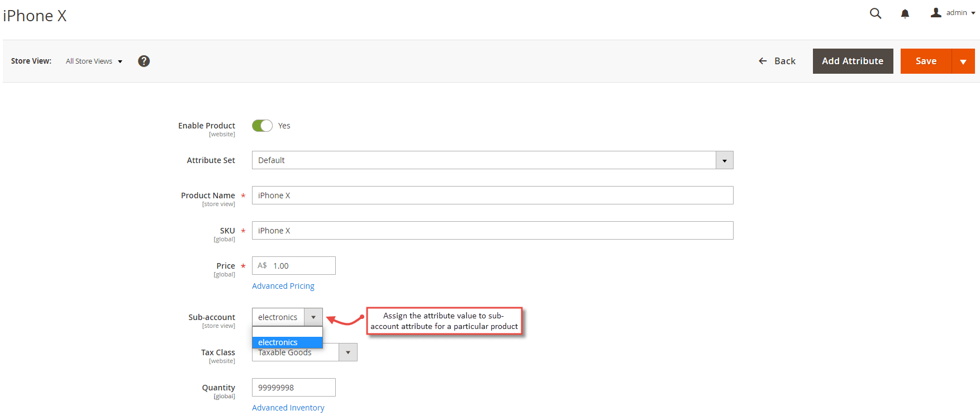Open the search magnifier icon
The width and height of the screenshot is (980, 415).
(876, 13)
